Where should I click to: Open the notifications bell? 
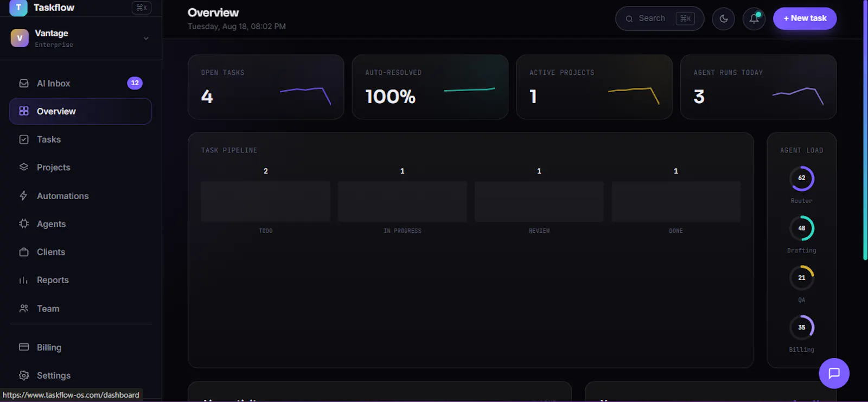(x=754, y=18)
